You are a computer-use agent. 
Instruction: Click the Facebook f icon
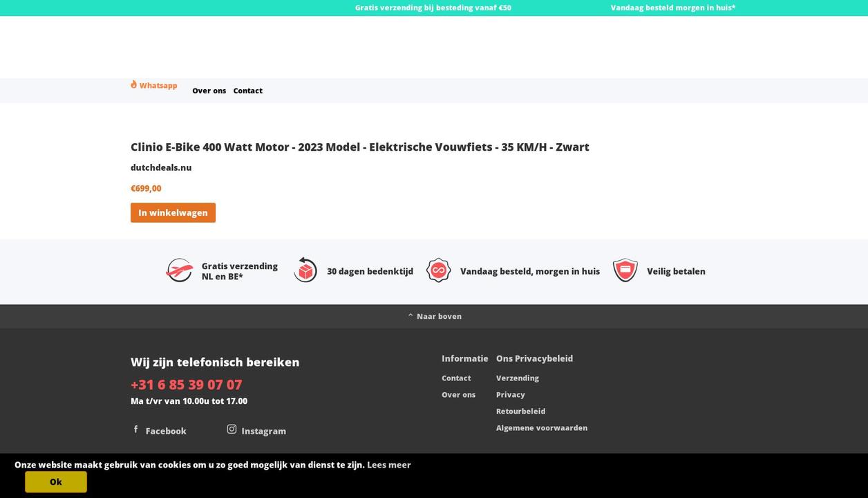(136, 430)
